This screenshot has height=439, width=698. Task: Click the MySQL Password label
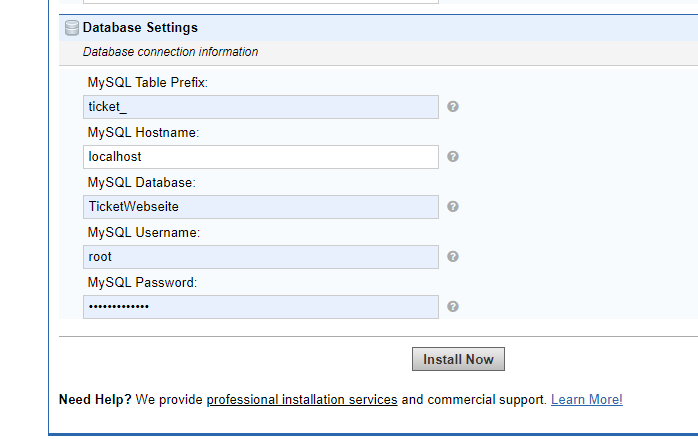tap(142, 283)
